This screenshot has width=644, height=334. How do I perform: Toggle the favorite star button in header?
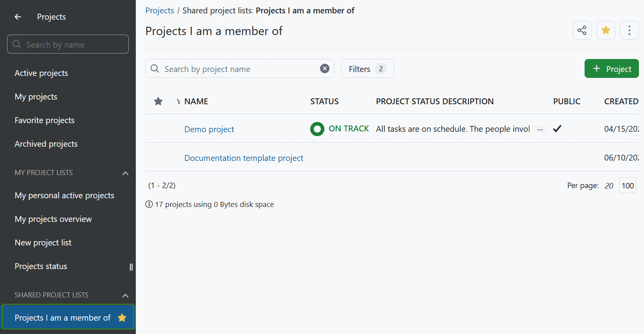605,30
